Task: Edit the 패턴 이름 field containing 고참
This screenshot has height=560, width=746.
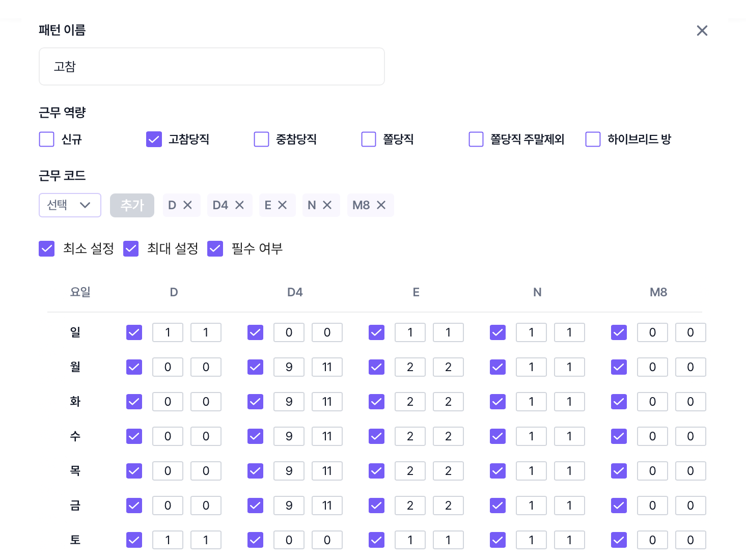Action: click(212, 67)
